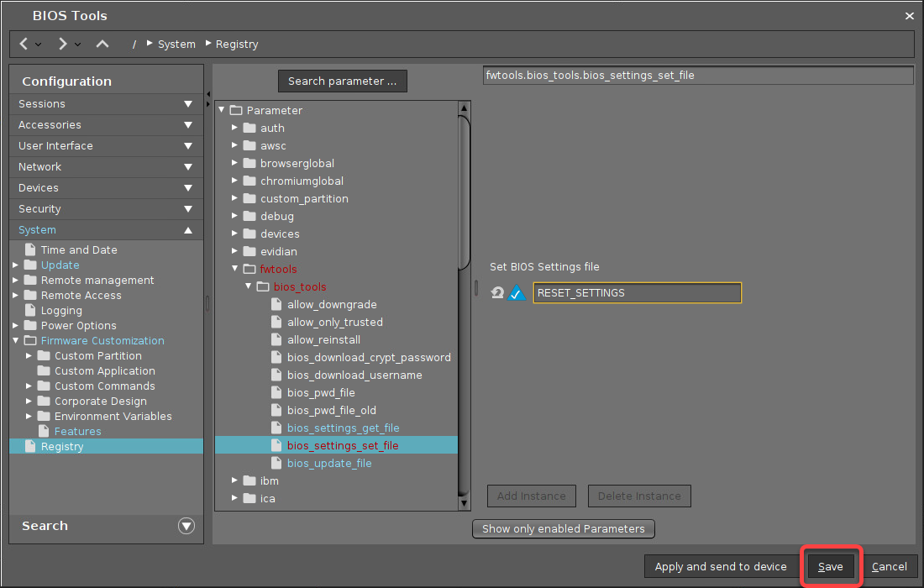Image resolution: width=924 pixels, height=588 pixels.
Task: Click the blue triangle checkmark icon
Action: (517, 293)
